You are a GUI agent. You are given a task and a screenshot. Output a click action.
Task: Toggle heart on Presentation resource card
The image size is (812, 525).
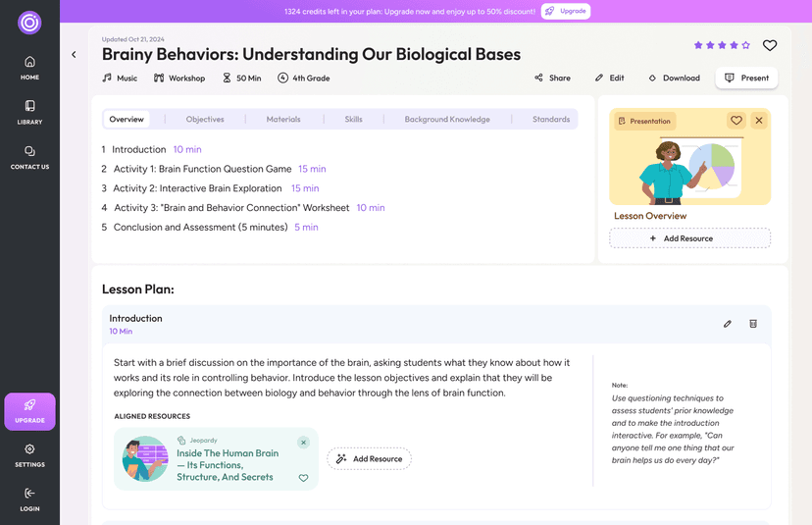[x=736, y=121]
